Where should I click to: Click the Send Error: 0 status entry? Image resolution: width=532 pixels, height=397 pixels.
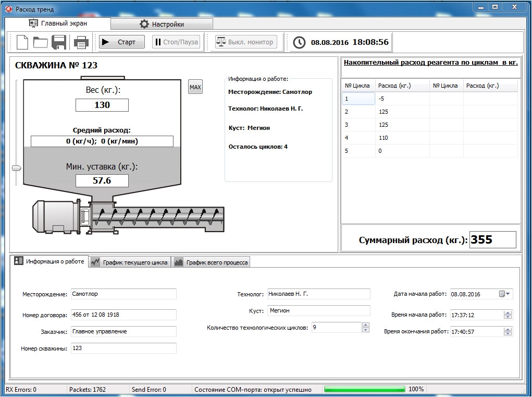tap(149, 390)
